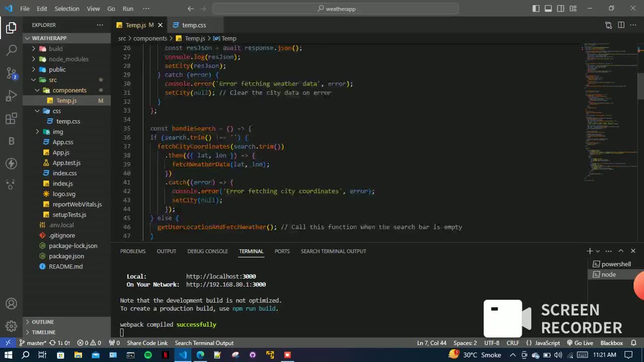Add a new terminal with plus icon
Screen dimensions: 644x362
tap(590, 251)
